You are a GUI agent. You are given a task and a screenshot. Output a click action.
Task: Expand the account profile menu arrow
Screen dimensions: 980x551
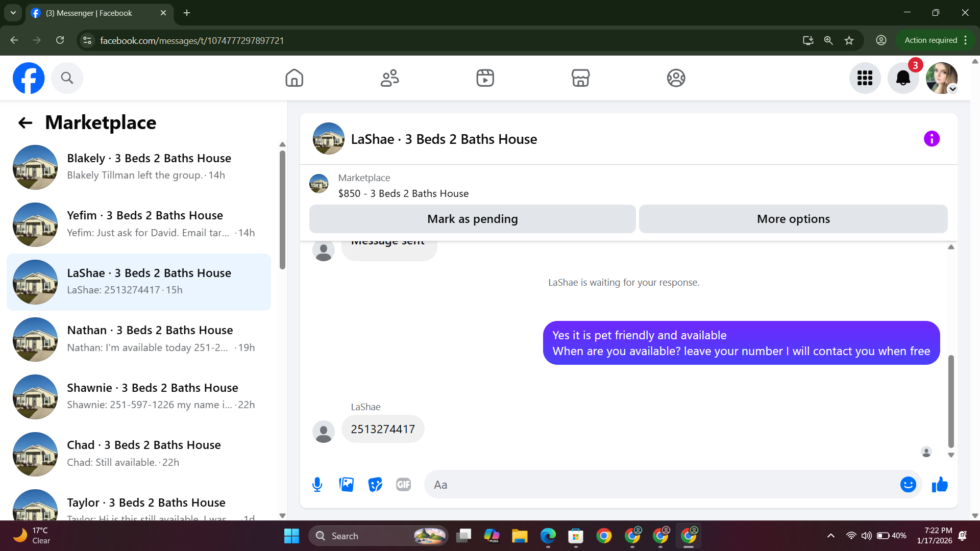click(x=952, y=89)
